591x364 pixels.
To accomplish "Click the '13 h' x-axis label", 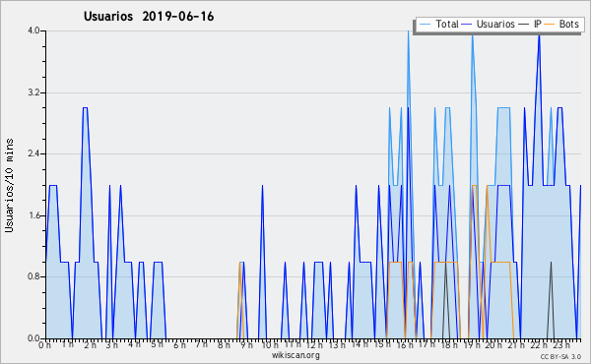I will pyautogui.click(x=337, y=345).
